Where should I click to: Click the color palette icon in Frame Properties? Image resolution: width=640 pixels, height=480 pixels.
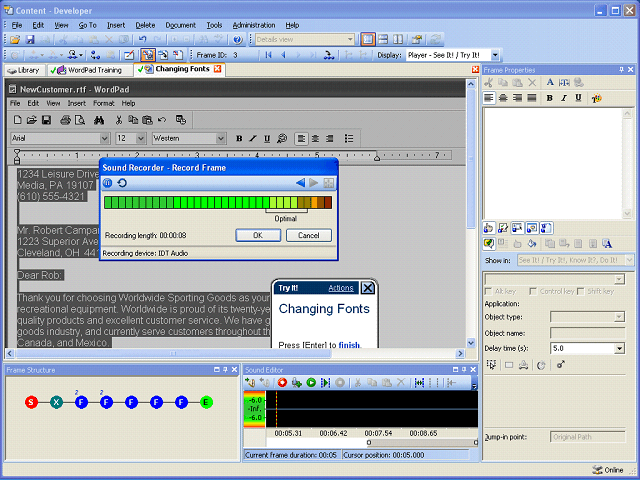coord(597,98)
